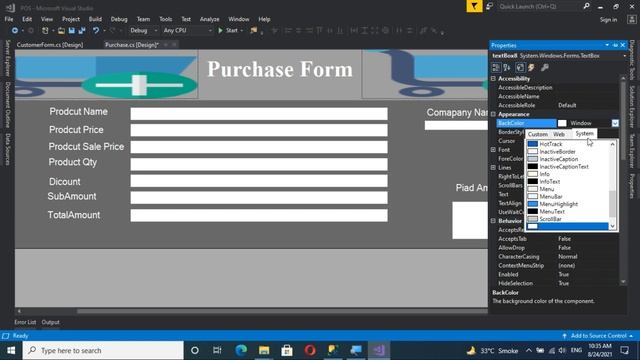Click the Prodcut Name text box
Screen dimensions: 640x360
259,114
